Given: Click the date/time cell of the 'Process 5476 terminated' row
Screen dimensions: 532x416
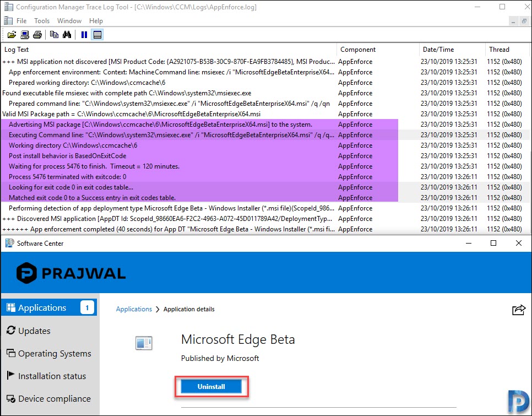Looking at the screenshot, I should click(x=449, y=177).
